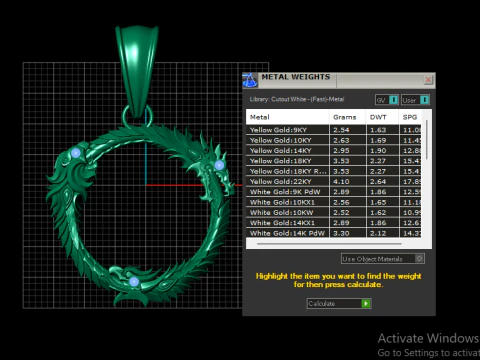Select the White Gold:10KX1 row
The width and height of the screenshot is (480, 360).
[x=333, y=202]
